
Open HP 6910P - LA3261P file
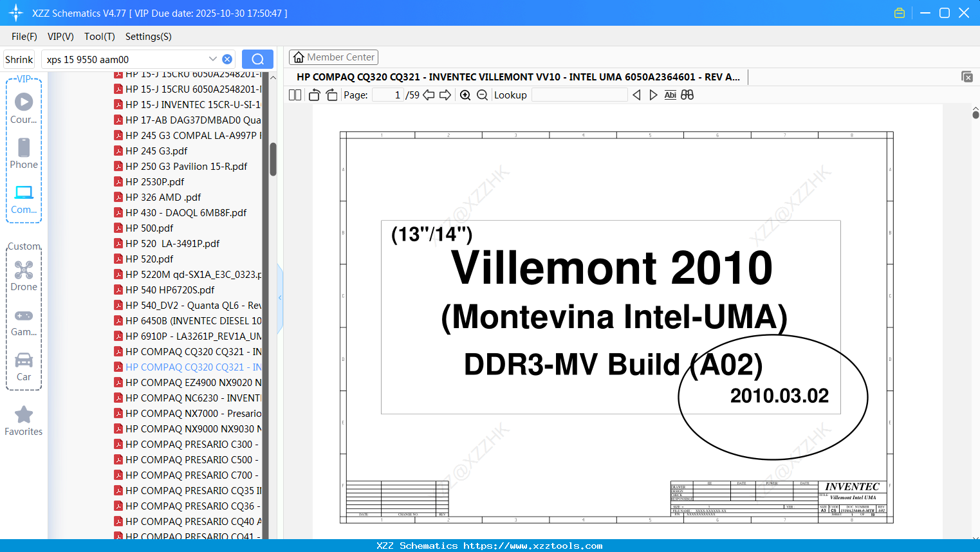[188, 336]
